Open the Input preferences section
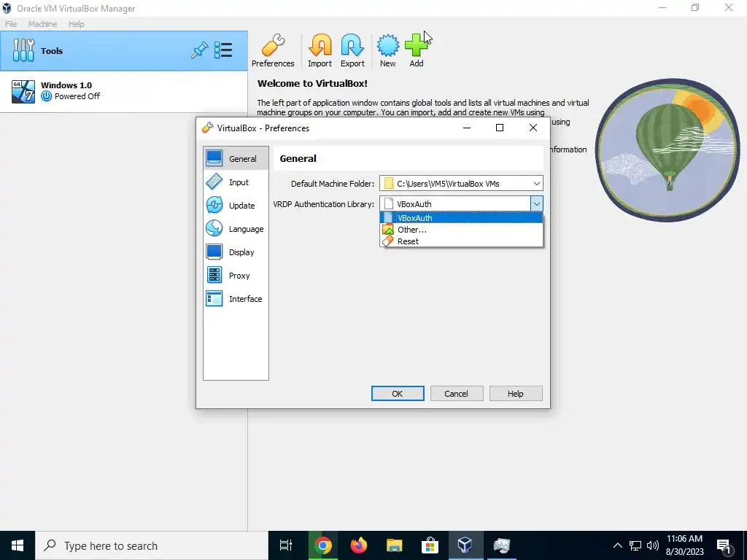The image size is (747, 560). point(236,182)
